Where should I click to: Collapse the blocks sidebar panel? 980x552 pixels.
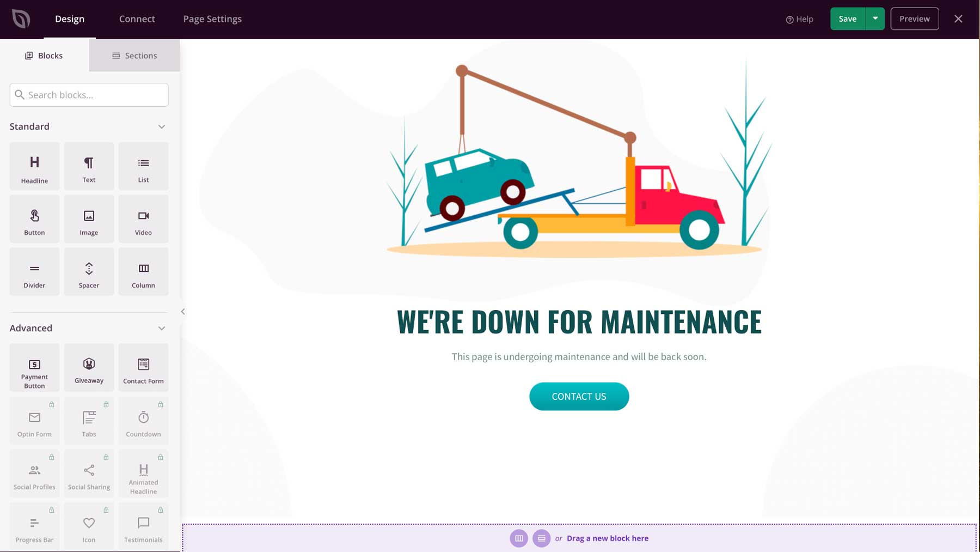(183, 312)
